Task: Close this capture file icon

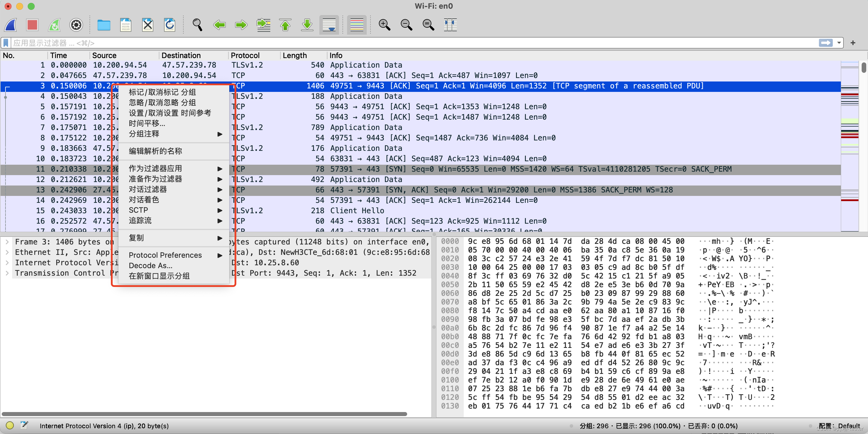Action: point(148,25)
